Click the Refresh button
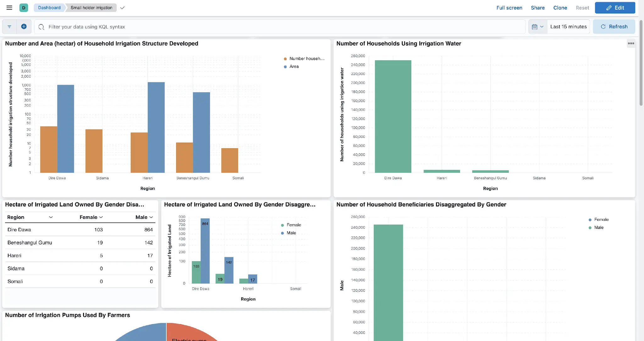This screenshot has width=644, height=341. 614,27
